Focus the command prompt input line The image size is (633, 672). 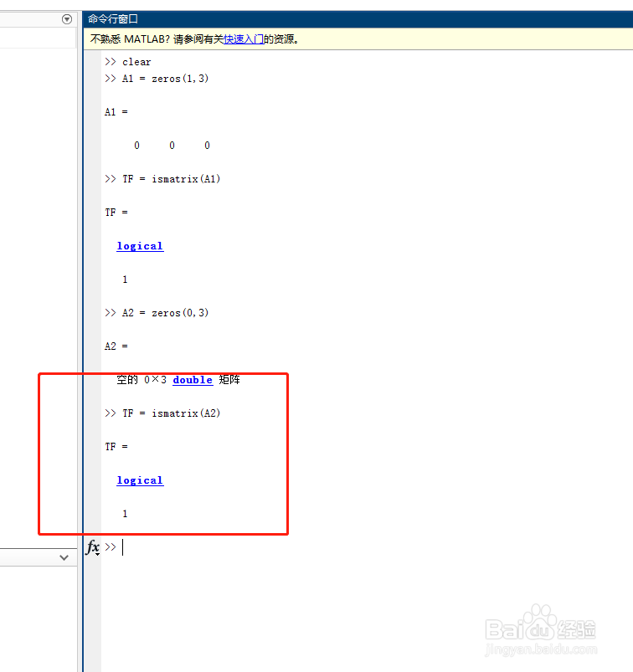coord(368,547)
